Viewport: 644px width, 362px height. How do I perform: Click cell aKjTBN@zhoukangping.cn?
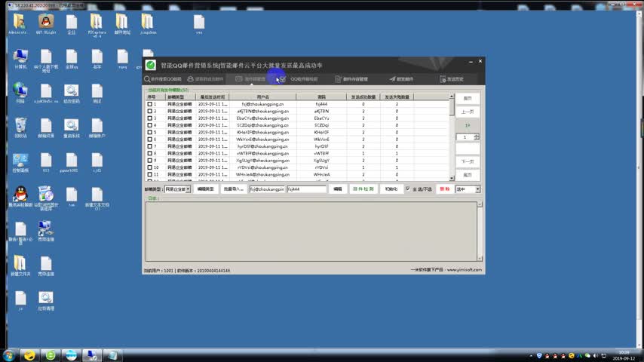point(263,112)
